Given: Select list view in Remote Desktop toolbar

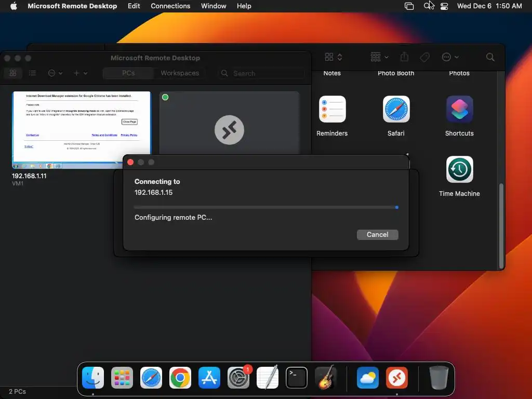Looking at the screenshot, I should coord(32,73).
